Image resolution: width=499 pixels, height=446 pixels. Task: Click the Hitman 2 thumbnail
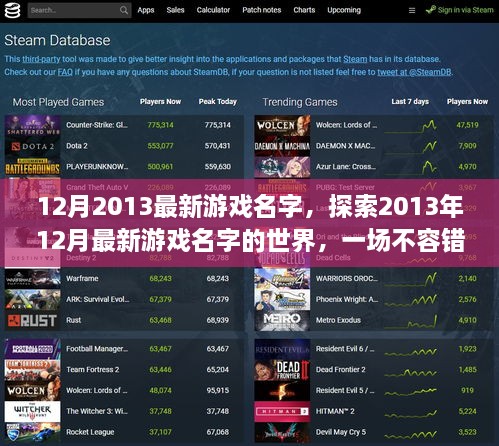(x=282, y=412)
